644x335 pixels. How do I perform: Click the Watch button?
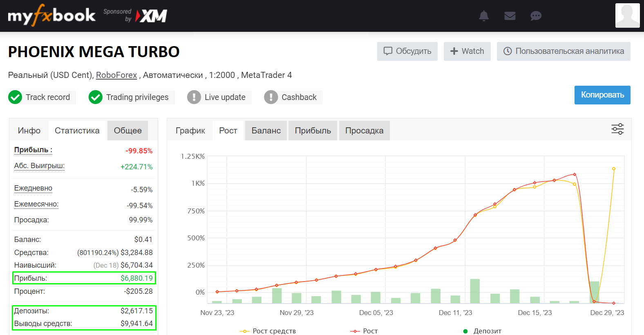click(x=467, y=51)
